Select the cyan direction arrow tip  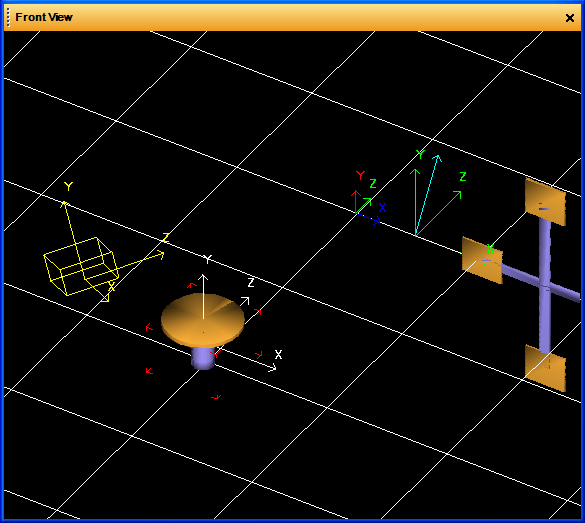438,158
